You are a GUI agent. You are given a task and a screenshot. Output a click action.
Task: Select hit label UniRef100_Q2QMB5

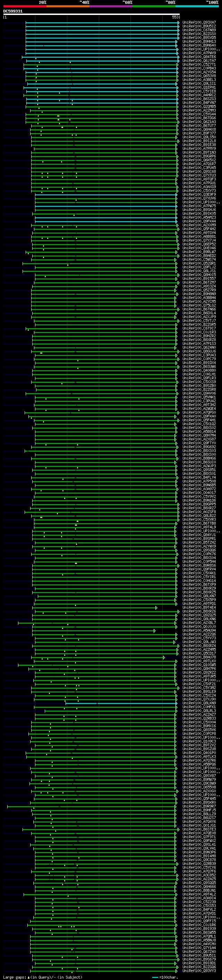tap(199, 106)
